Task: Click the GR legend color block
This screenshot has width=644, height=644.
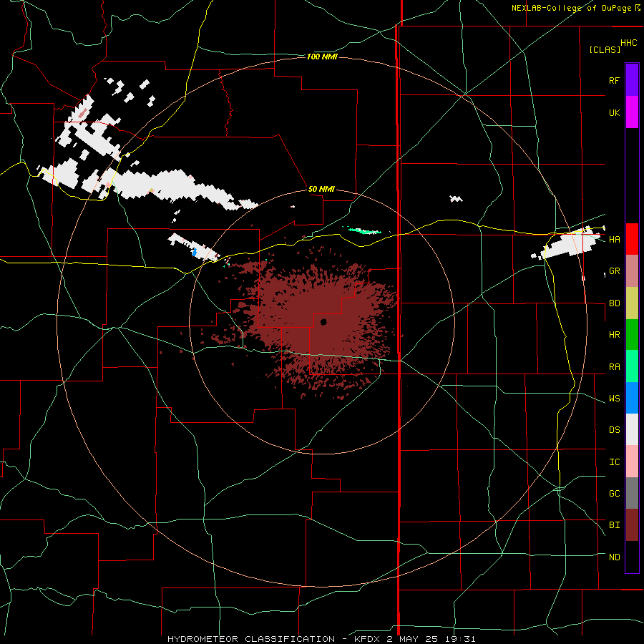Action: (x=632, y=271)
